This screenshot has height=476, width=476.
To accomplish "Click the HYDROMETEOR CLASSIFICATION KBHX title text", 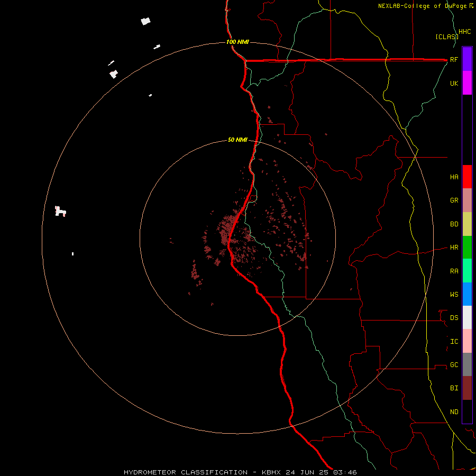I will 240,472.
